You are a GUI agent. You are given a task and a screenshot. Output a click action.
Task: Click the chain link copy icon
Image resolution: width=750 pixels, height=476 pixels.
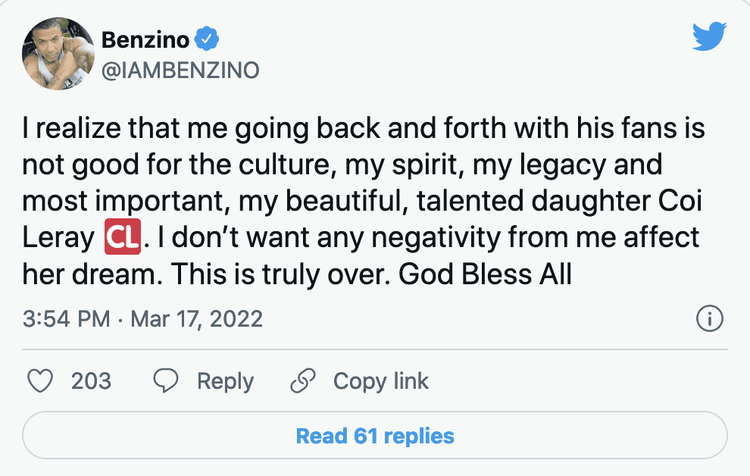click(302, 381)
